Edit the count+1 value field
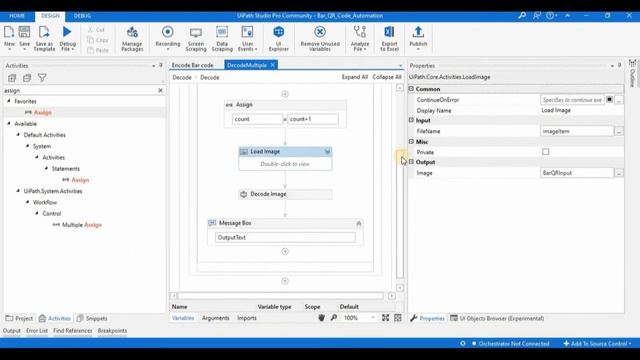This screenshot has width=640, height=360. [313, 119]
